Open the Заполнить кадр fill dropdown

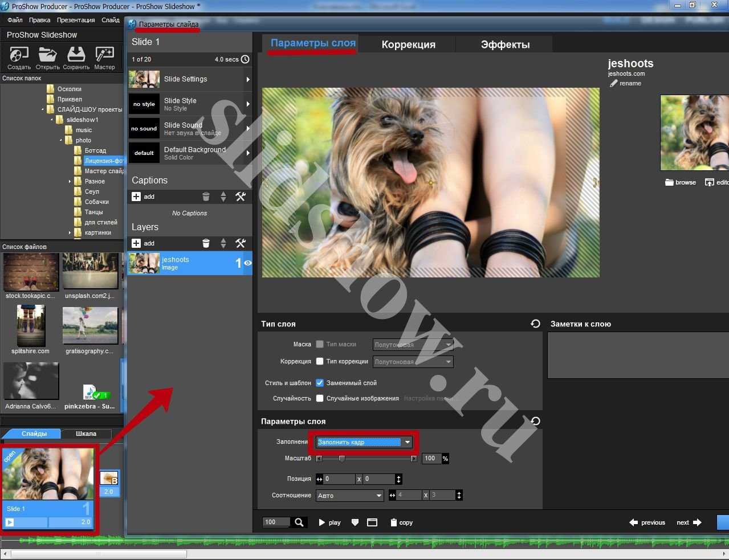tap(407, 442)
